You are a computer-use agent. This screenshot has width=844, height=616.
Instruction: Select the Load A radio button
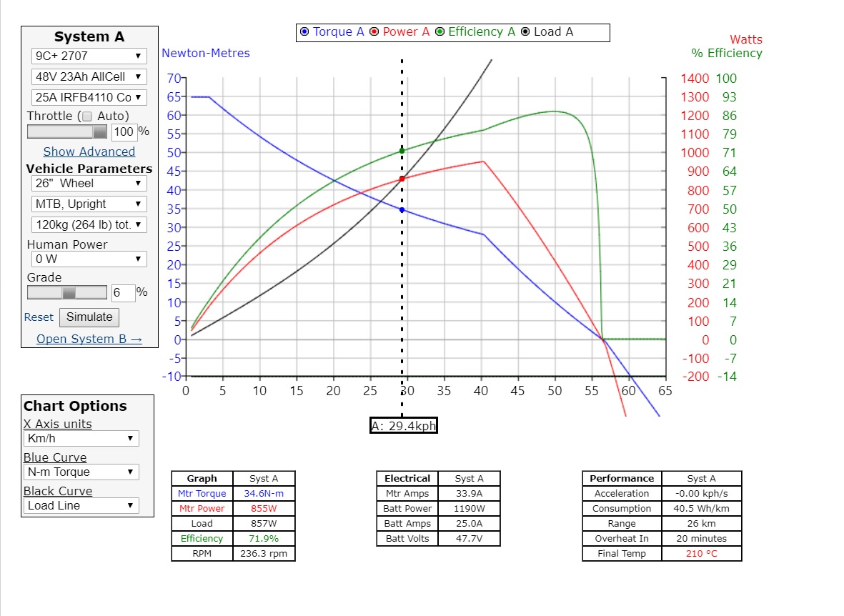coord(525,32)
